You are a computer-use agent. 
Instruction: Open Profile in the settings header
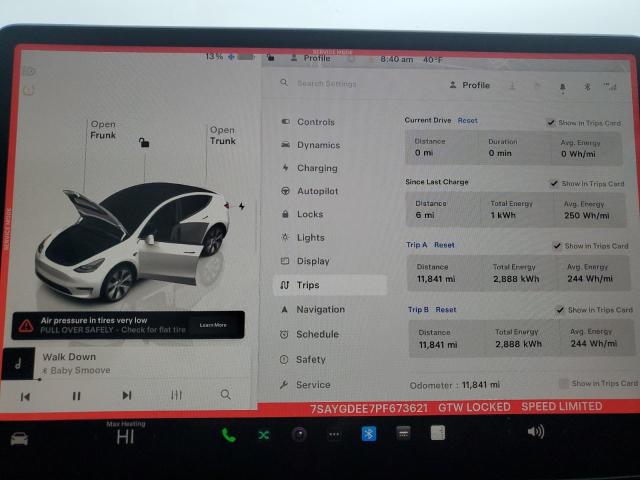pos(469,85)
